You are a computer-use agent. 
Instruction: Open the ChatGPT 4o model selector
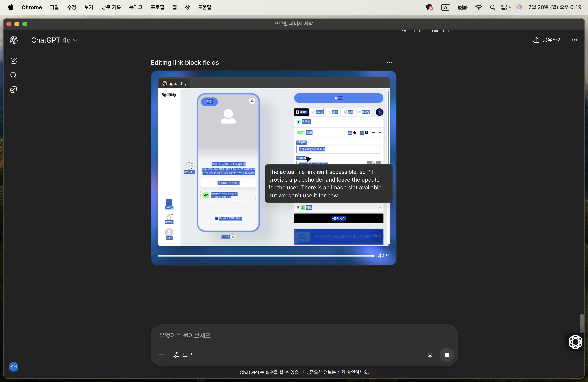click(54, 40)
